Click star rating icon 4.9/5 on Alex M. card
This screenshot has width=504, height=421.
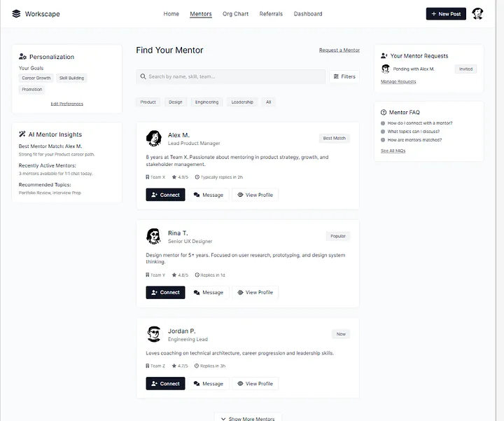point(174,177)
